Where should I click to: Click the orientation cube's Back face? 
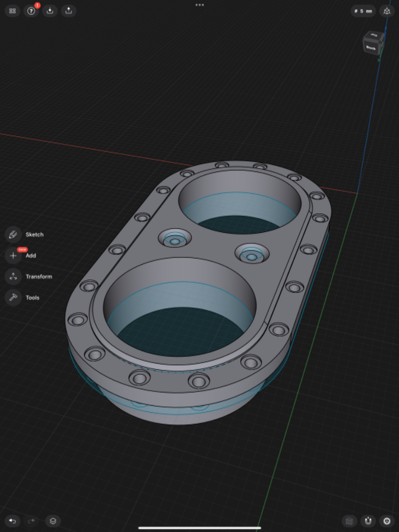(x=371, y=47)
